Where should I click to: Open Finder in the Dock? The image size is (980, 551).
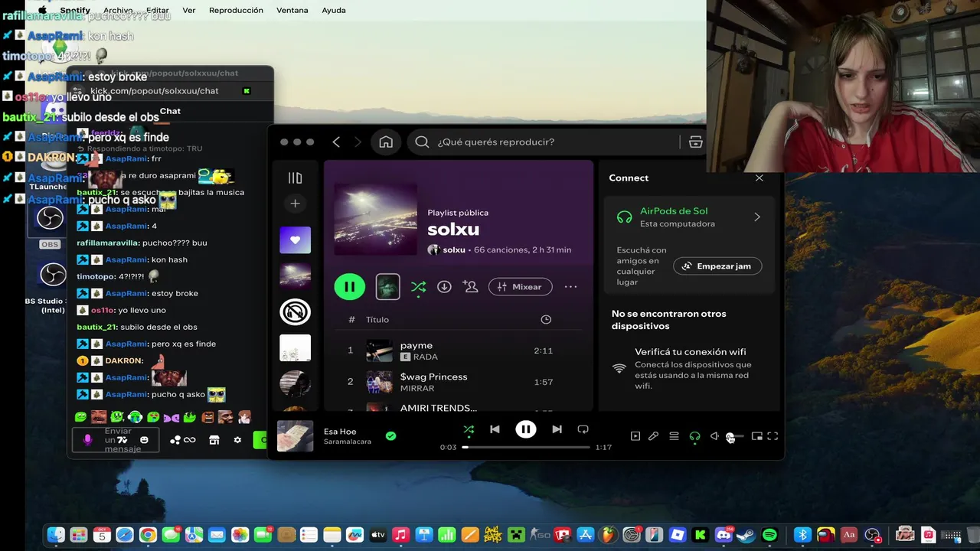tap(55, 535)
